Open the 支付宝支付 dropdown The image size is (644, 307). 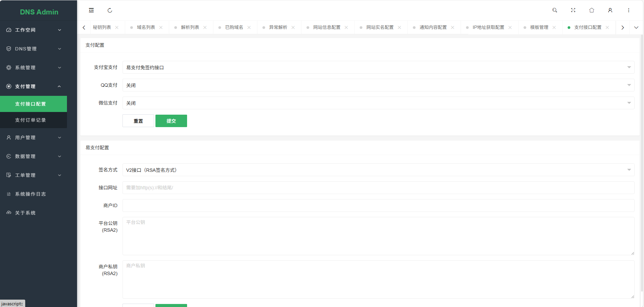point(378,67)
